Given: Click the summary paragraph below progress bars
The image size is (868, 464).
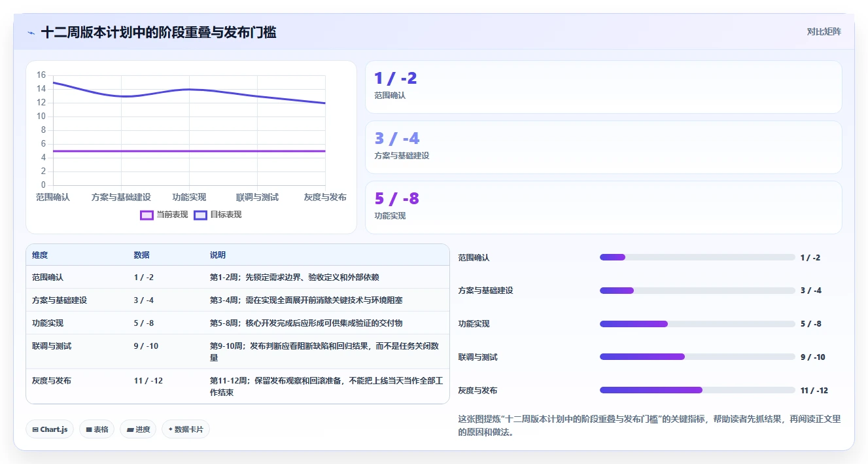Looking at the screenshot, I should click(649, 425).
